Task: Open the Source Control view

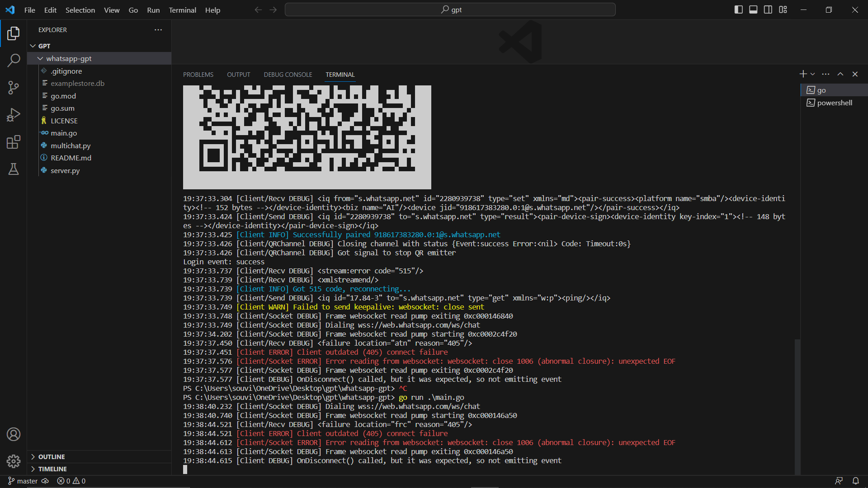Action: pyautogui.click(x=14, y=88)
